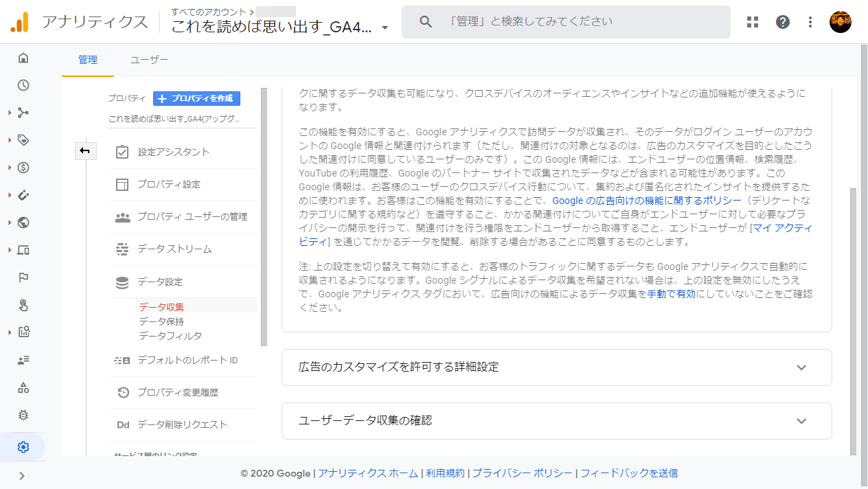Open データ削除リクエスト menu item
The width and height of the screenshot is (868, 489).
coord(183,424)
